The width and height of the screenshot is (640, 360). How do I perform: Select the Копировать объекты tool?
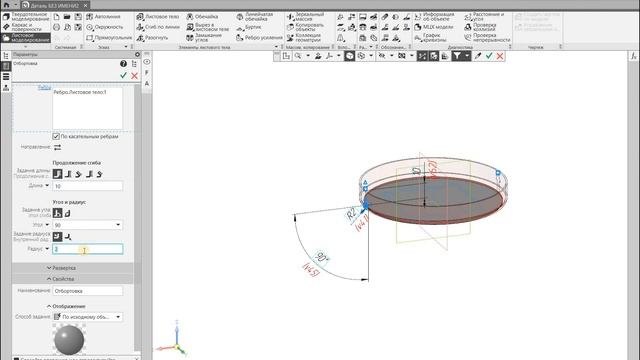pyautogui.click(x=305, y=27)
